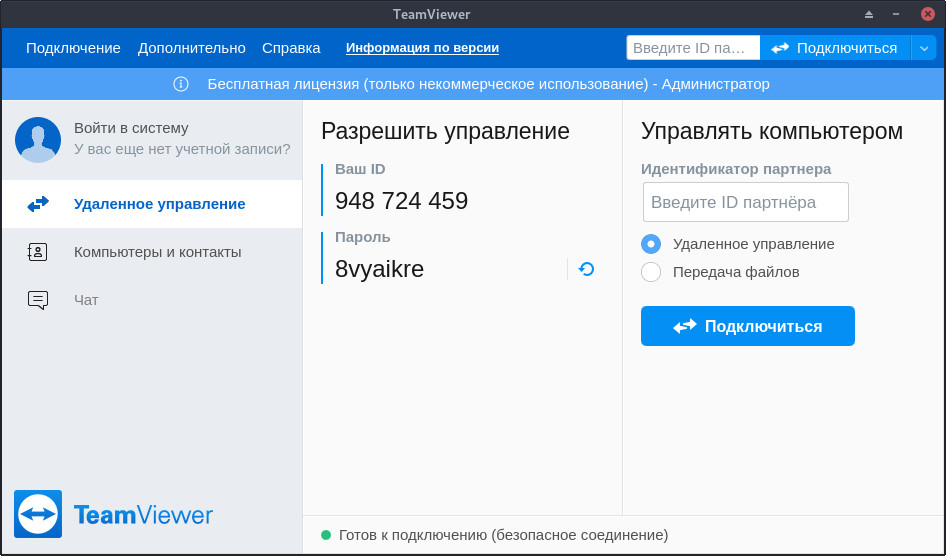The image size is (946, 556).
Task: Click the keep-on-top arrow button in the title bar
Action: [x=869, y=14]
